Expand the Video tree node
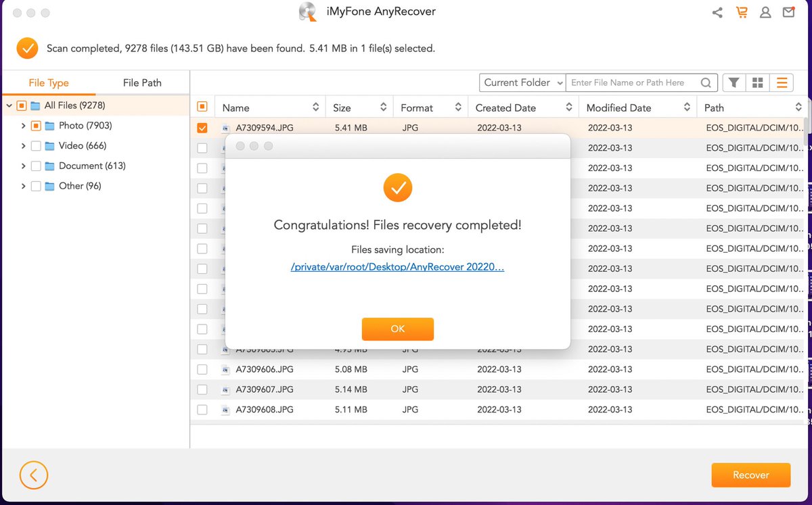Viewport: 812px width, 505px height. [x=23, y=146]
